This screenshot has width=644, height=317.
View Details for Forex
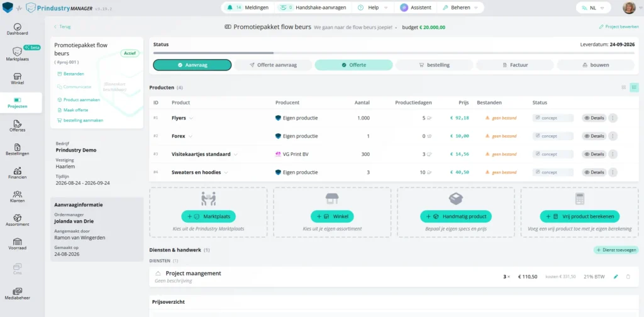point(594,136)
